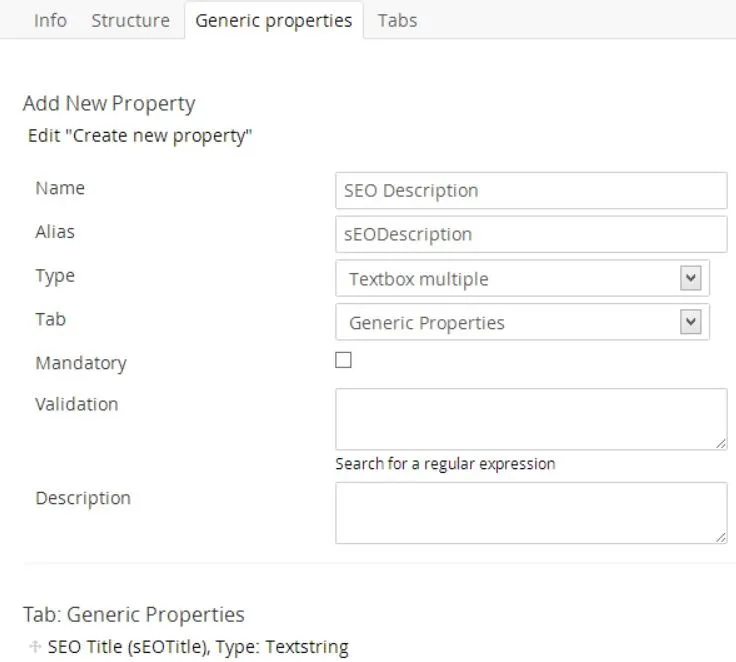Click the Mandatory label text
Viewport: 736px width, 662px height.
pos(81,363)
